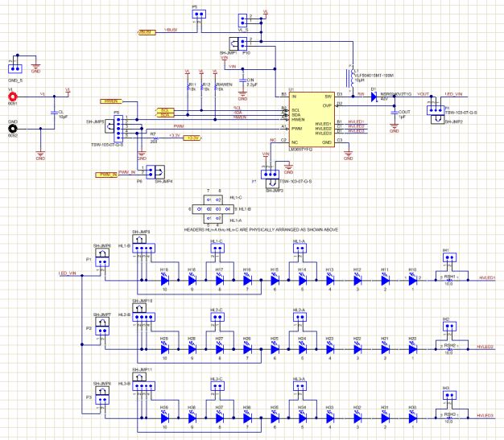Screen dimensions: 504x440
Task: Select the SH-JMP6 shunt above P1
Action: click(102, 253)
